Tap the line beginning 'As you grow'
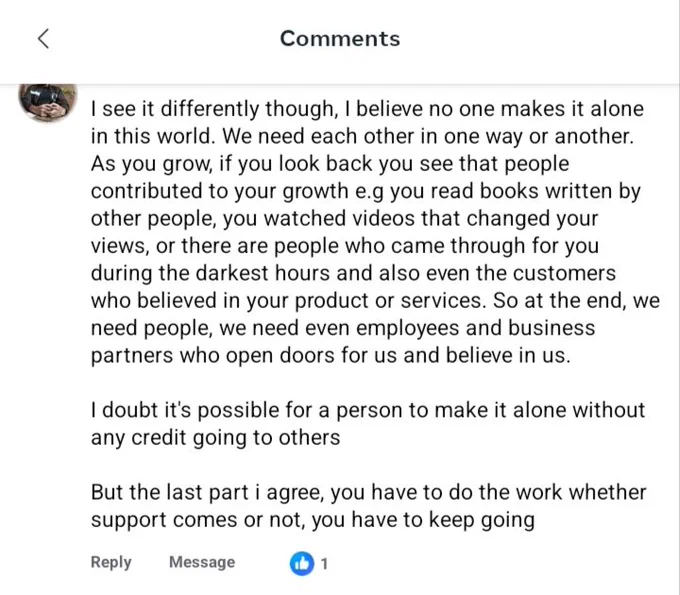Viewport: 680px width, 595px height. pos(330,164)
